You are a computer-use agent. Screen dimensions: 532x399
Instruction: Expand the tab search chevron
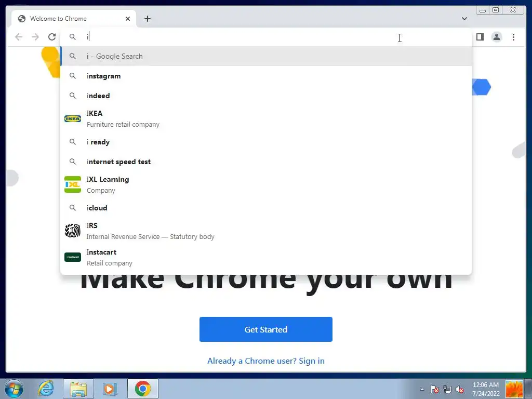[464, 19]
